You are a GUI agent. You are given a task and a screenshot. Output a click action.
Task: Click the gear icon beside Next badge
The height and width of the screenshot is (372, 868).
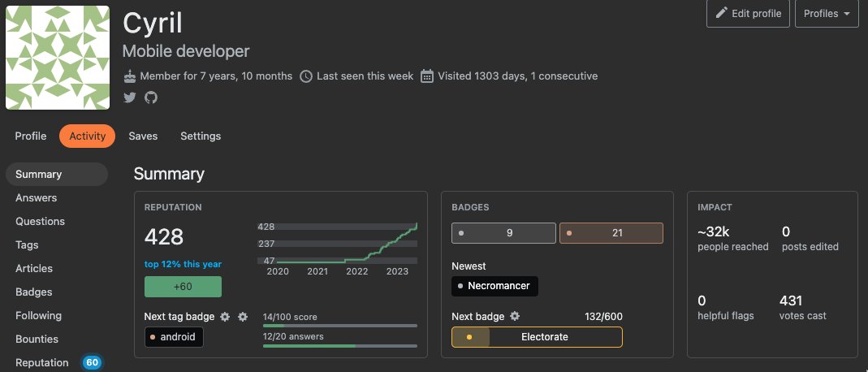pos(515,316)
